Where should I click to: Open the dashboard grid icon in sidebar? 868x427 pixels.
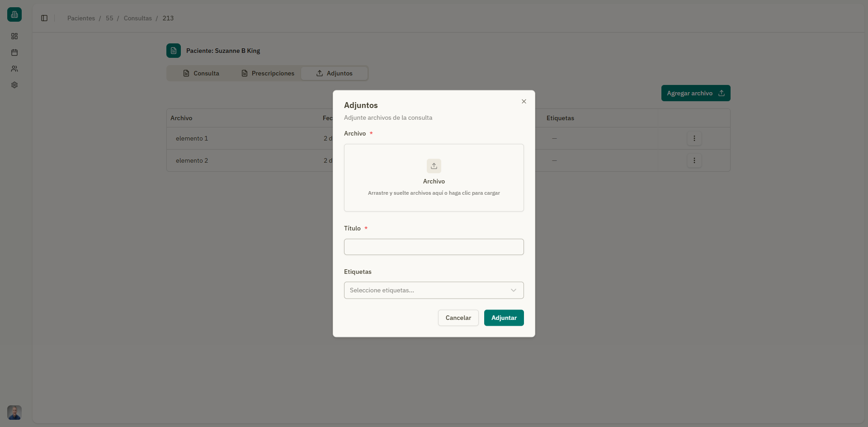click(x=14, y=36)
